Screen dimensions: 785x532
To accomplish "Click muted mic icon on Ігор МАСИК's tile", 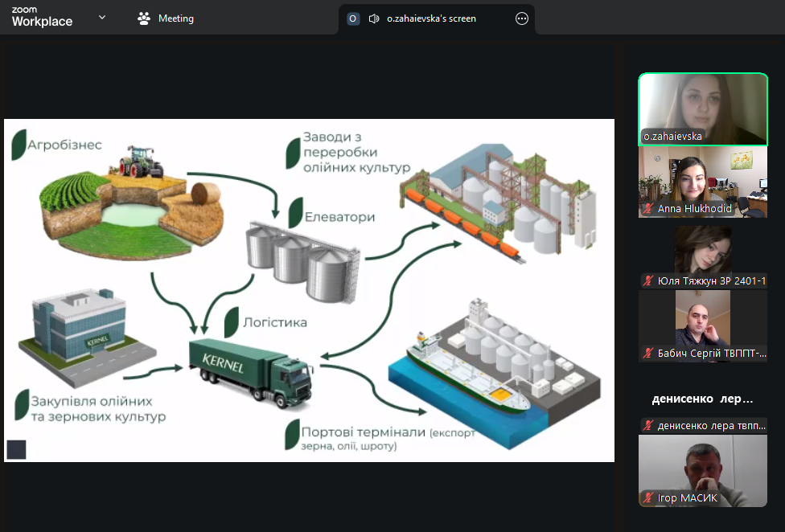I will [647, 498].
